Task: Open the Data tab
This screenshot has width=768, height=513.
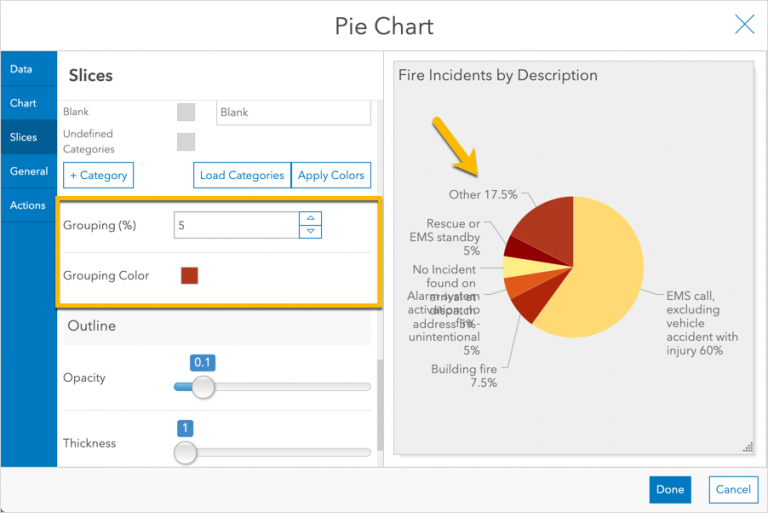Action: 22,69
